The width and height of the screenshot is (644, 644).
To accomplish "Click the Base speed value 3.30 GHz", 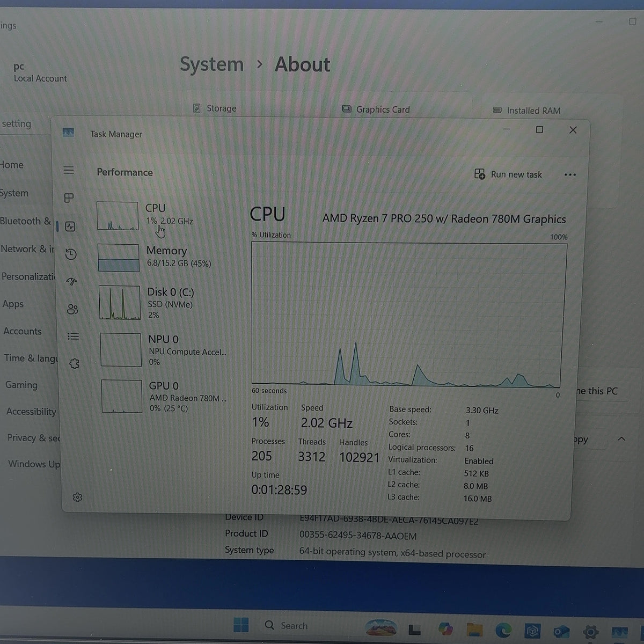I will click(x=482, y=411).
